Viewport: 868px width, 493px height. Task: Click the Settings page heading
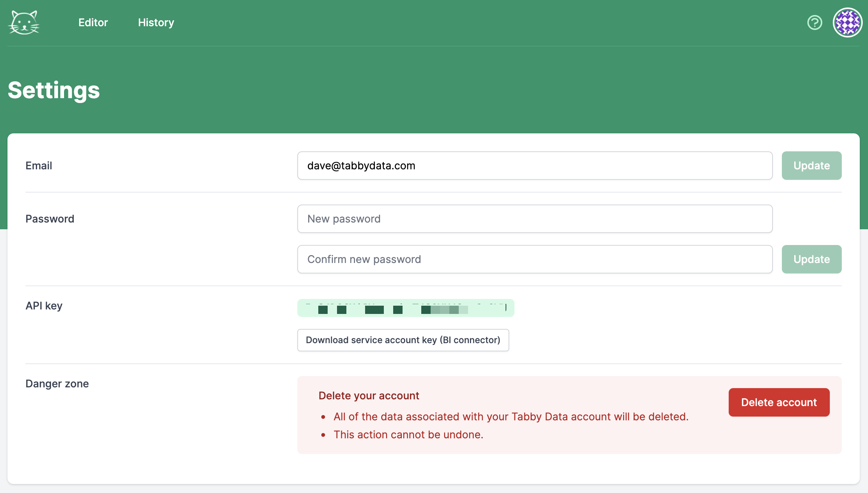[x=54, y=90]
